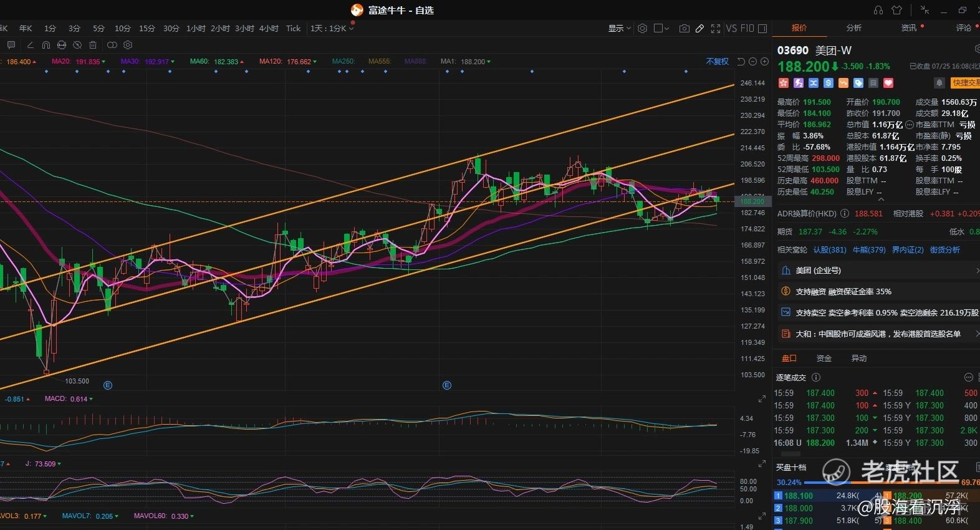This screenshot has width=980, height=530.
Task: Delete drawings with the trash can icon
Action: point(93,45)
